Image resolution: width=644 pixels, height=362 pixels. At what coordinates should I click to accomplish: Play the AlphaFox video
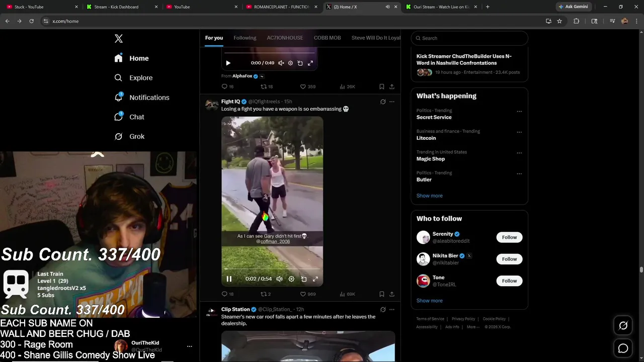(228, 63)
